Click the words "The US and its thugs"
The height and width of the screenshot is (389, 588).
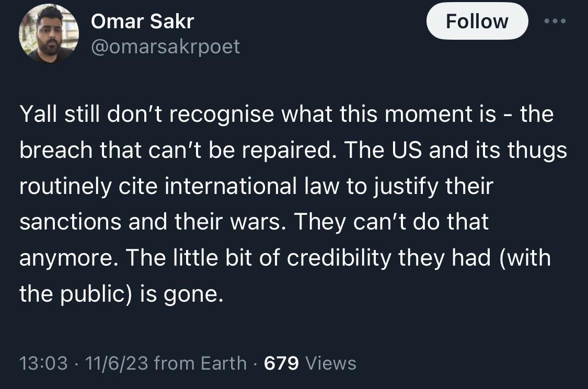point(456,151)
